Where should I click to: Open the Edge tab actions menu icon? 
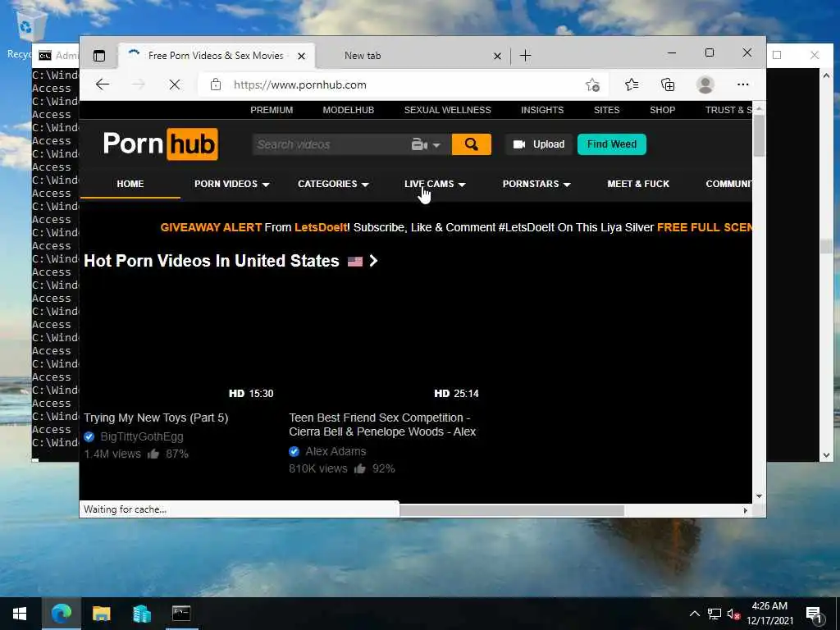click(x=99, y=56)
